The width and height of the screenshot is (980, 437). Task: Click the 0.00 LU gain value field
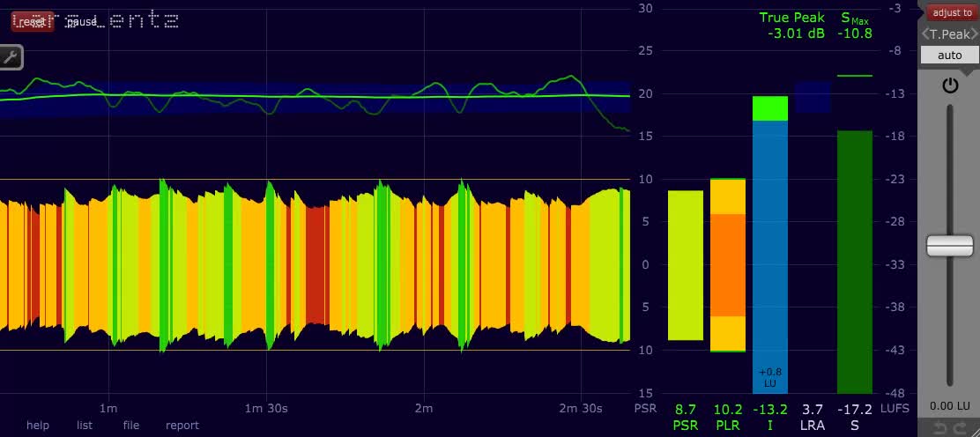tap(949, 406)
